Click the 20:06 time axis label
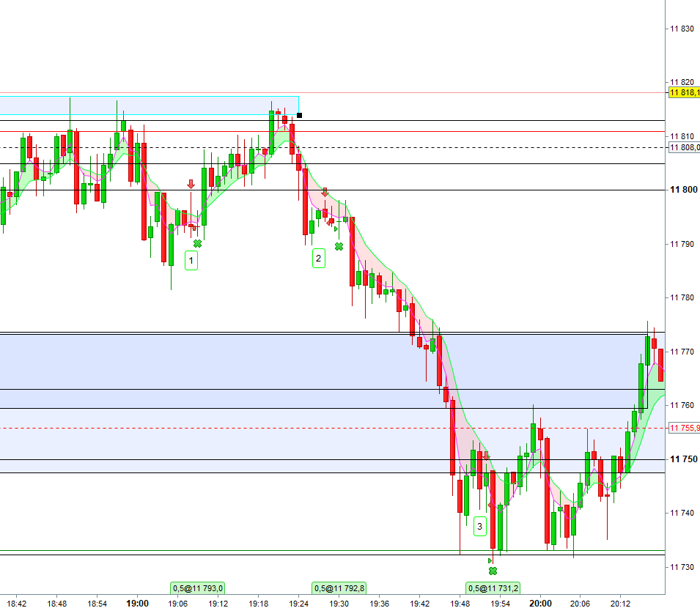Screen dimensions: 700x608 pyautogui.click(x=580, y=604)
